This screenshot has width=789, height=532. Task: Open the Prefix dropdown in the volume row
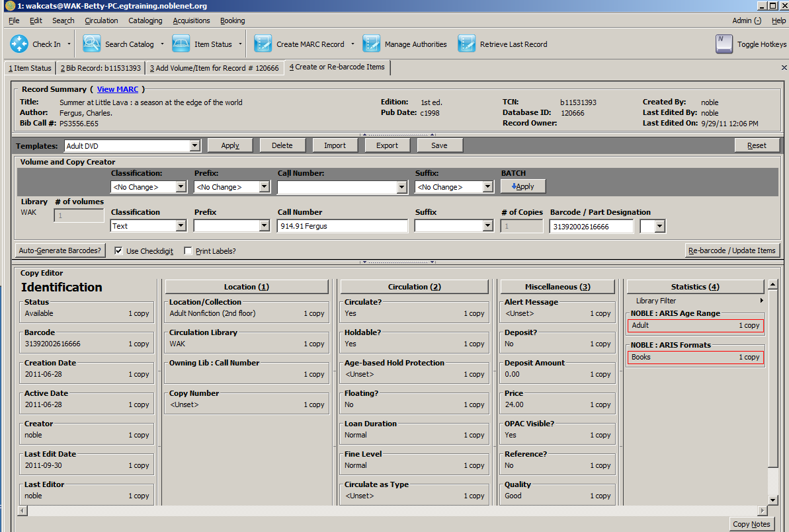click(x=264, y=226)
